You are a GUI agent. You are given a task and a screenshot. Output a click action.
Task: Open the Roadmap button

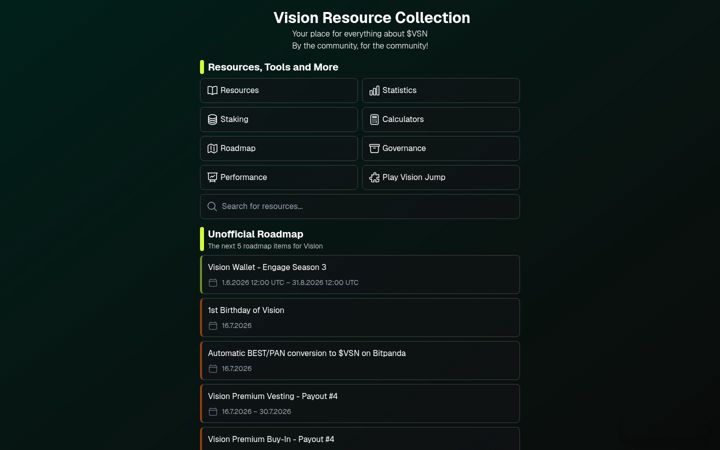pyautogui.click(x=279, y=148)
